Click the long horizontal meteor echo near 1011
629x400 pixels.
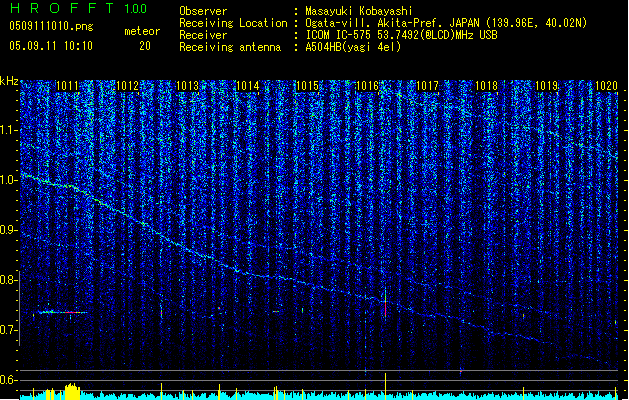tap(63, 312)
